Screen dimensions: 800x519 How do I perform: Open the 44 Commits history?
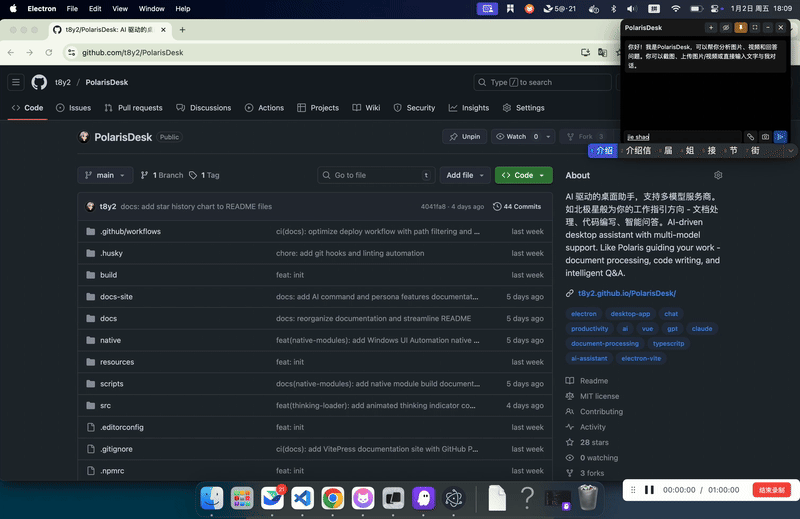click(x=517, y=207)
